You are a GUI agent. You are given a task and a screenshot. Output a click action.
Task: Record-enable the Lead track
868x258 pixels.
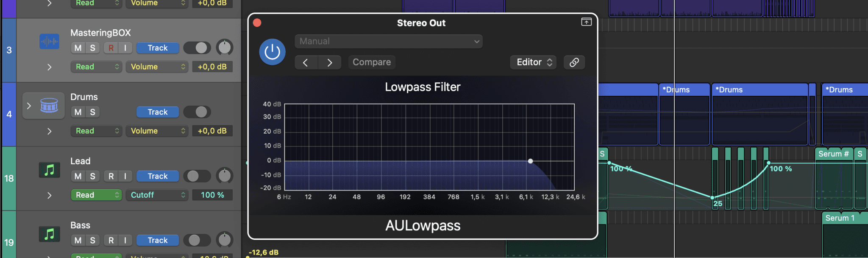(111, 176)
